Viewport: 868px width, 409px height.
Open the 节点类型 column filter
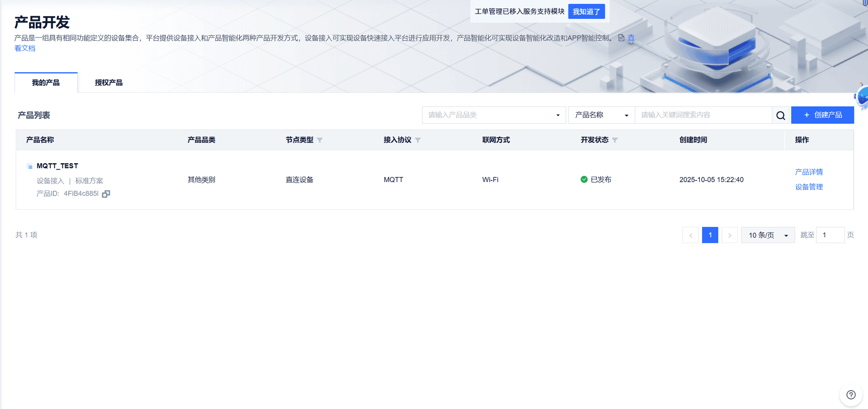[x=320, y=140]
